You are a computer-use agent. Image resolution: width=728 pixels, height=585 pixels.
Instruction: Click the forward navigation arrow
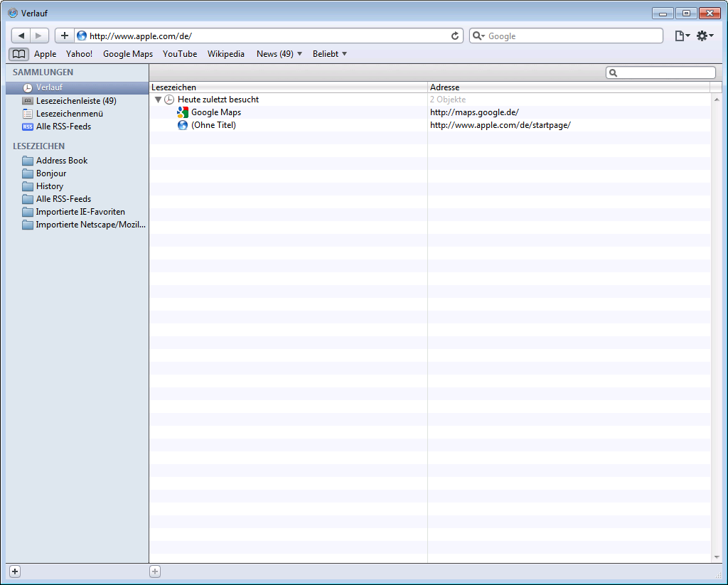[40, 36]
